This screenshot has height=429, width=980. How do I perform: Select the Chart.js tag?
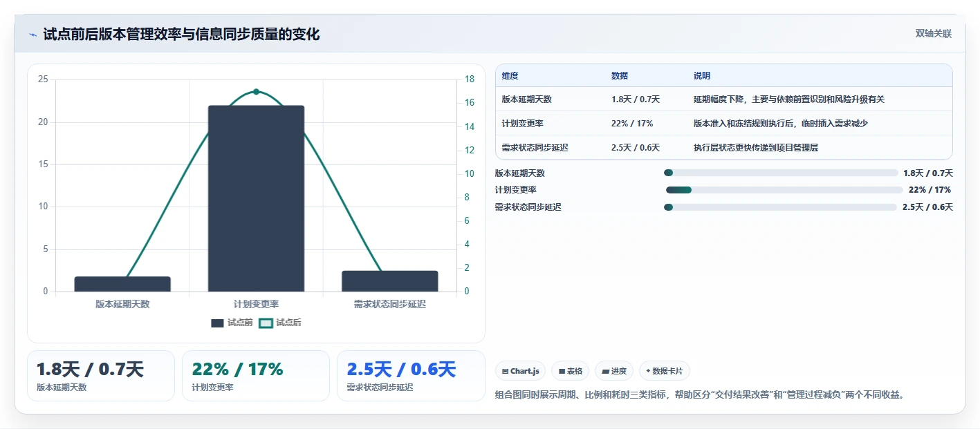[520, 371]
